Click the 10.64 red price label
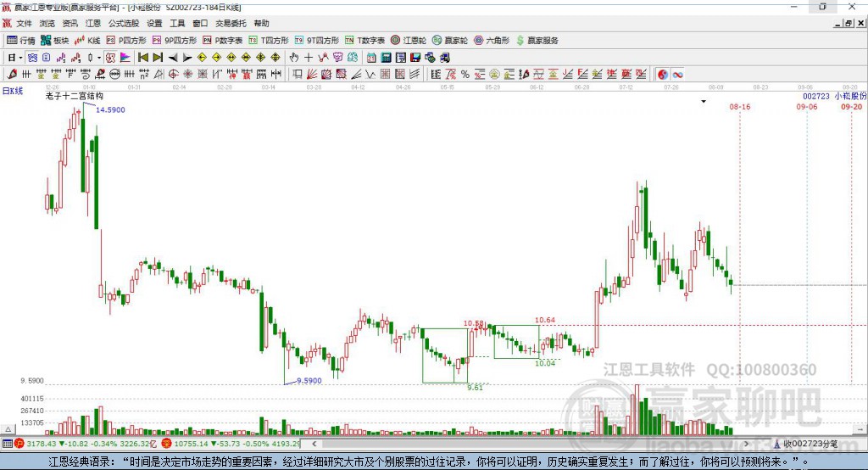The width and height of the screenshot is (868, 470). [x=545, y=320]
